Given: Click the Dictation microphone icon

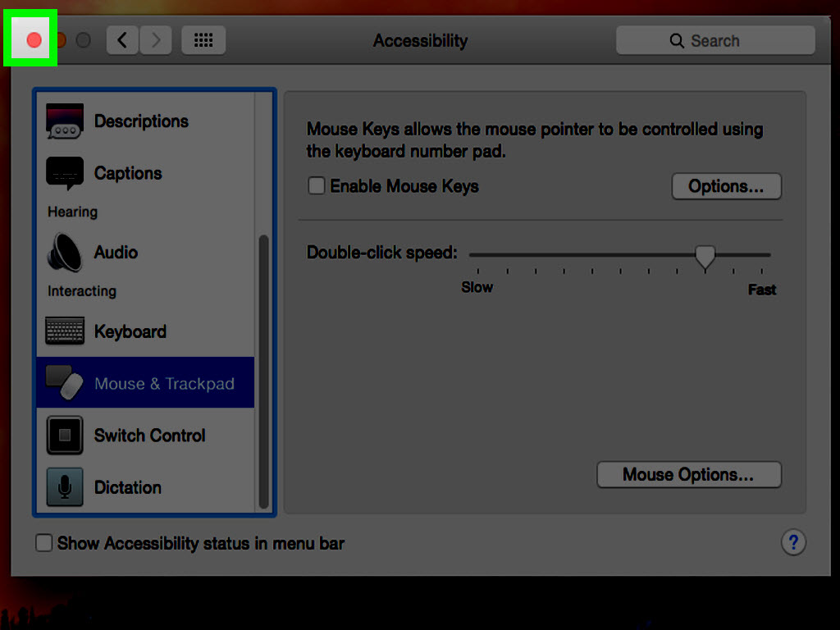Looking at the screenshot, I should click(x=65, y=487).
